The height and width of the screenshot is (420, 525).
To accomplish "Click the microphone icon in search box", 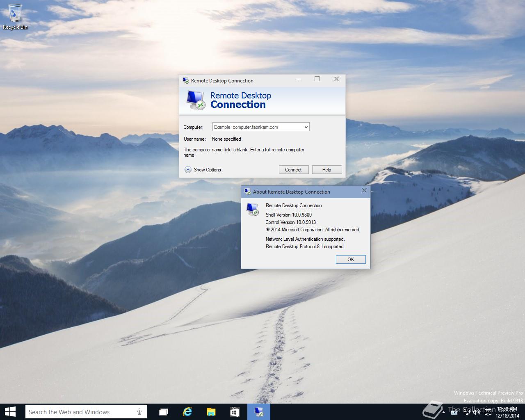I will [139, 412].
